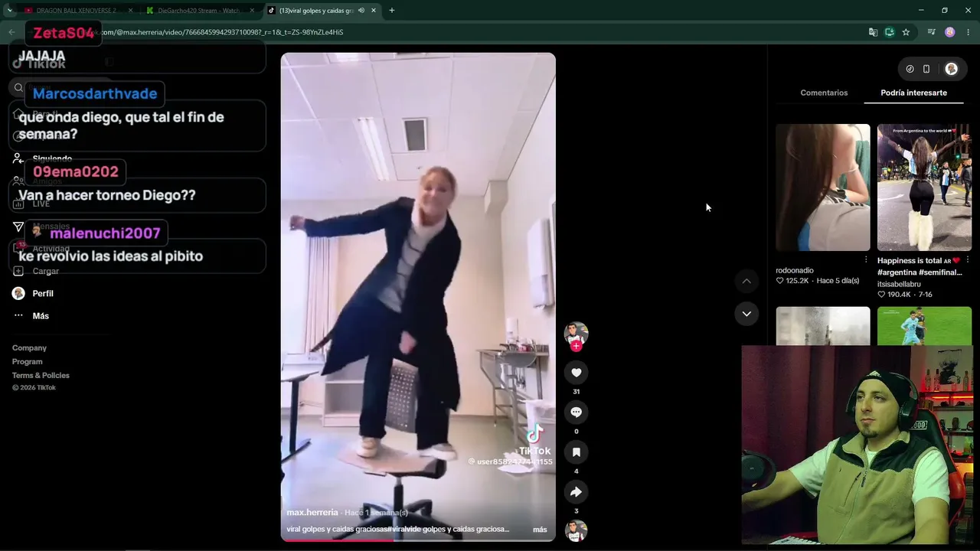Click the video progress bar
The height and width of the screenshot is (551, 980).
click(418, 540)
